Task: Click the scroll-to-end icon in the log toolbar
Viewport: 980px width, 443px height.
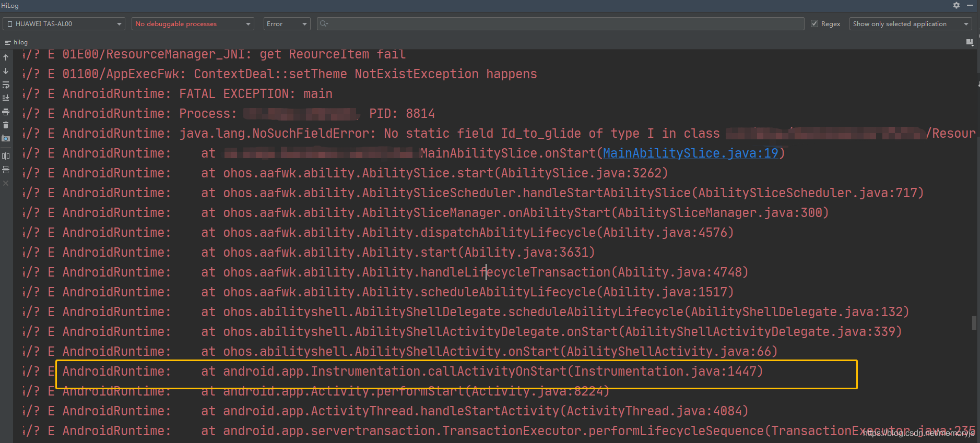Action: (6, 98)
